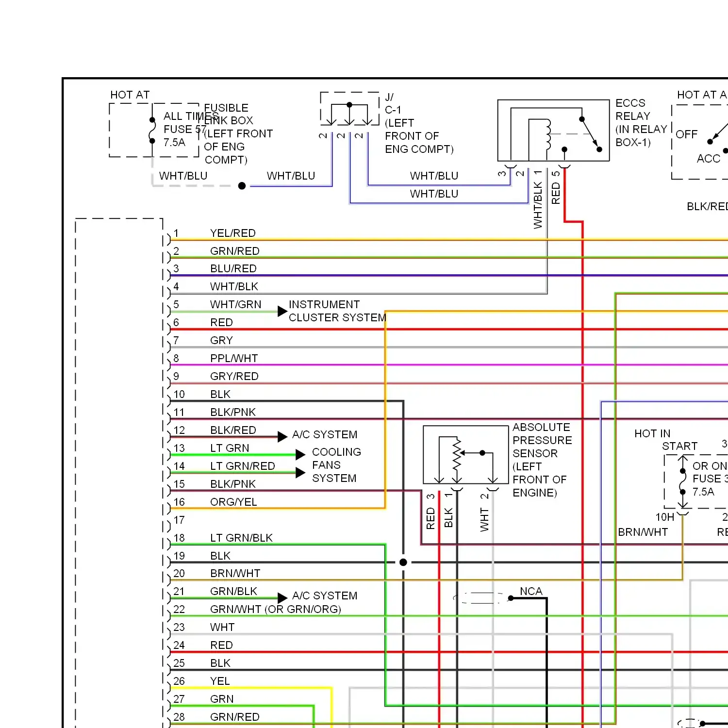The image size is (728, 728).
Task: Click the ECCS relay coil symbol
Action: pos(546,134)
